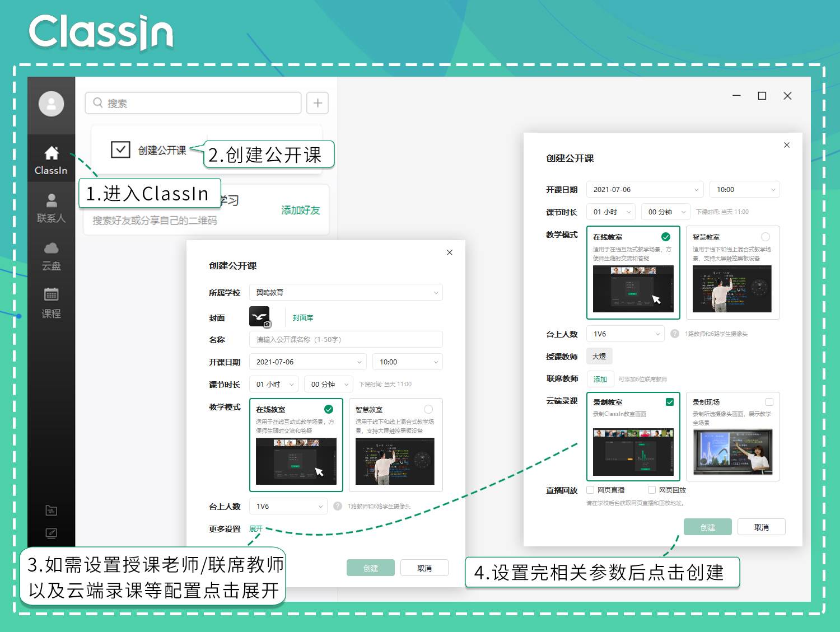The image size is (840, 632).
Task: Click 创建 button in right dialog
Action: [708, 527]
